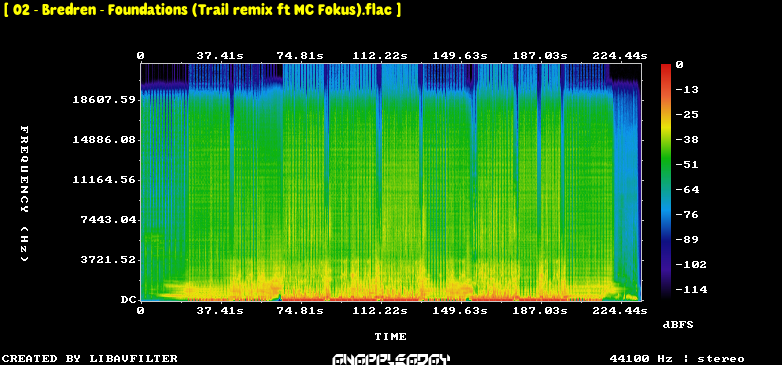Click the 149.63s label on the bottom time axis
Image resolution: width=782 pixels, height=365 pixels.
459,311
